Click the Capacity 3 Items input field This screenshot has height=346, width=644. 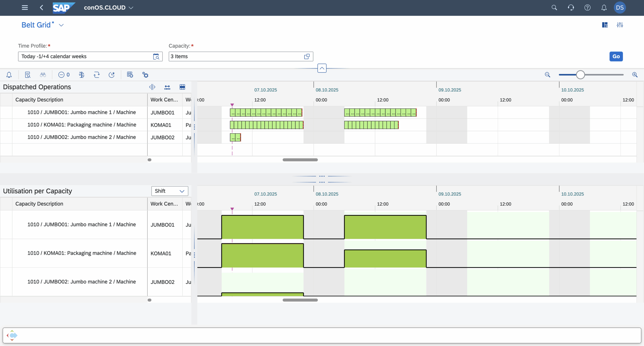click(236, 56)
